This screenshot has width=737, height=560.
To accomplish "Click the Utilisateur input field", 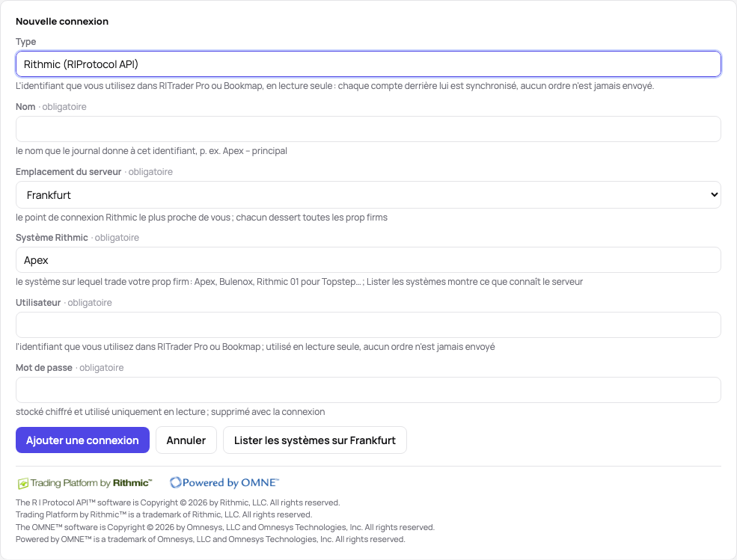I will pyautogui.click(x=368, y=325).
